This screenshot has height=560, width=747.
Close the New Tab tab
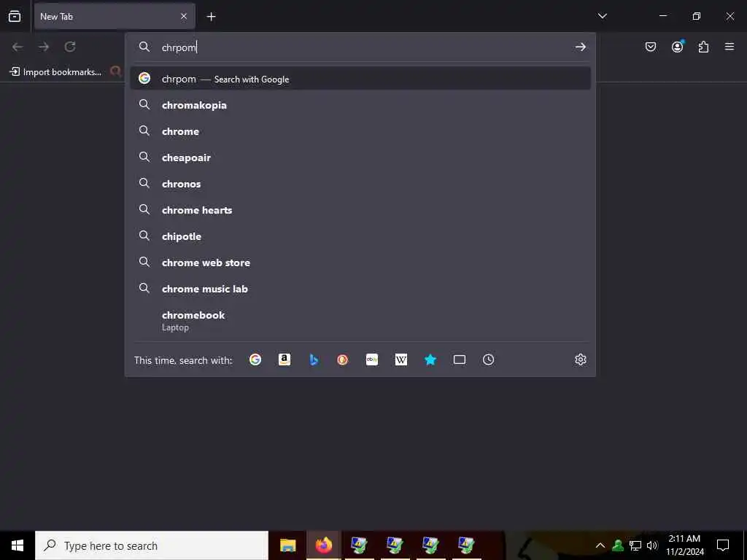184,16
